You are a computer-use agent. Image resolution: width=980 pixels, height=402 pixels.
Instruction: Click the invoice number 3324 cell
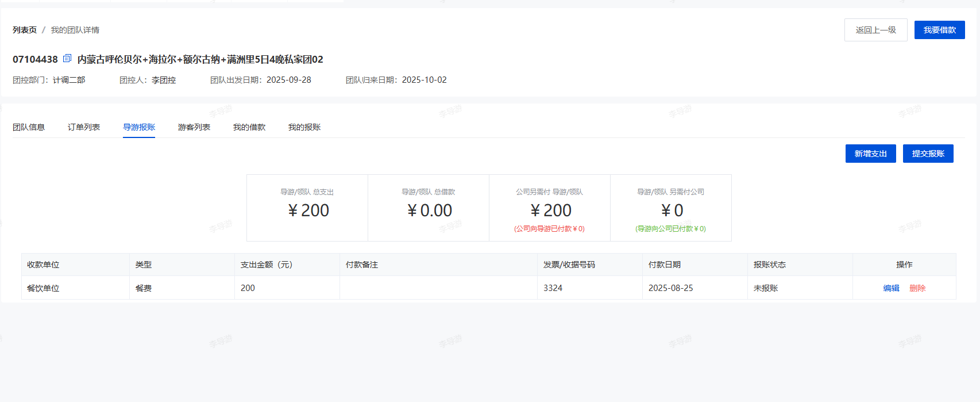pos(553,288)
